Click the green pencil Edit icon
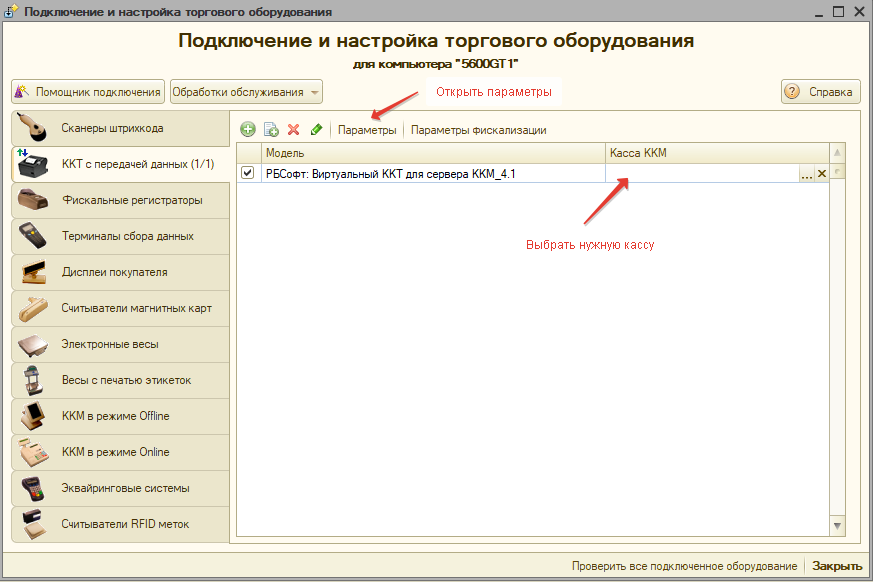This screenshot has width=873, height=582. point(316,130)
